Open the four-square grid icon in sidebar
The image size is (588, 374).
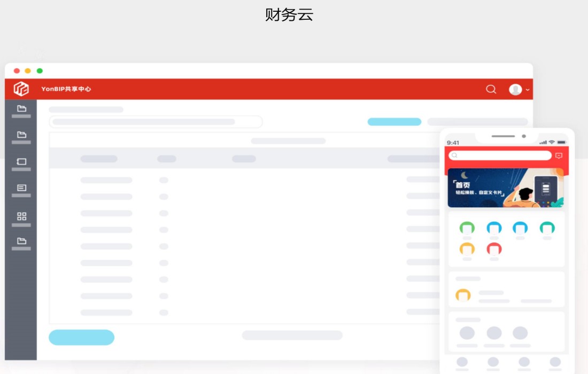pos(21,216)
